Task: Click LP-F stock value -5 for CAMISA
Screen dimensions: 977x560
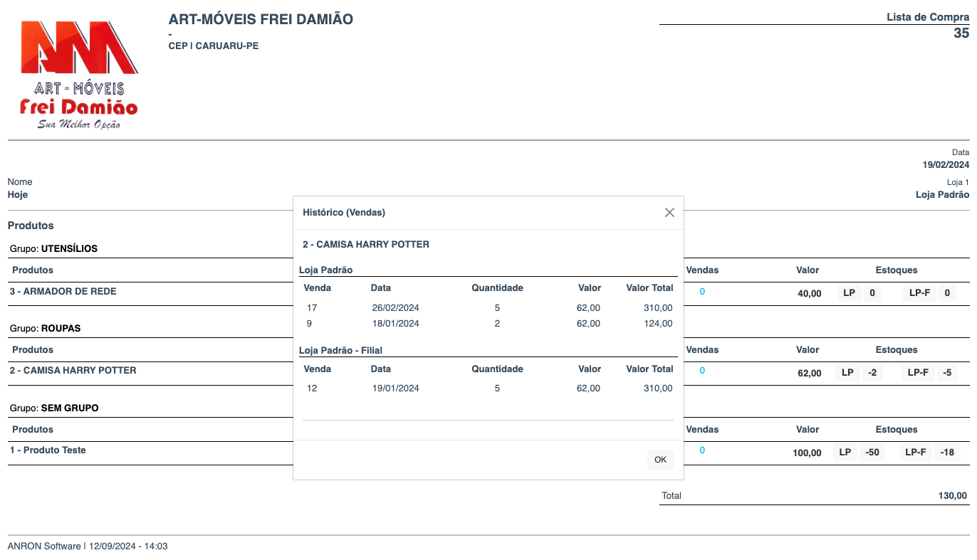Action: pos(946,373)
